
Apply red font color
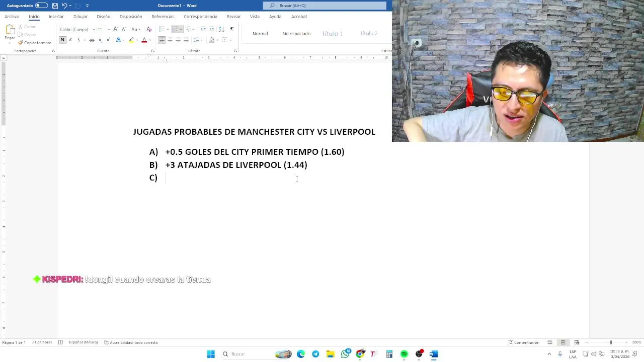pos(144,40)
